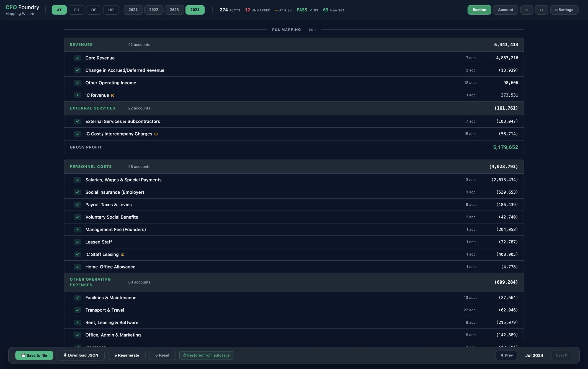
Task: Switch to year 2021
Action: tap(133, 10)
